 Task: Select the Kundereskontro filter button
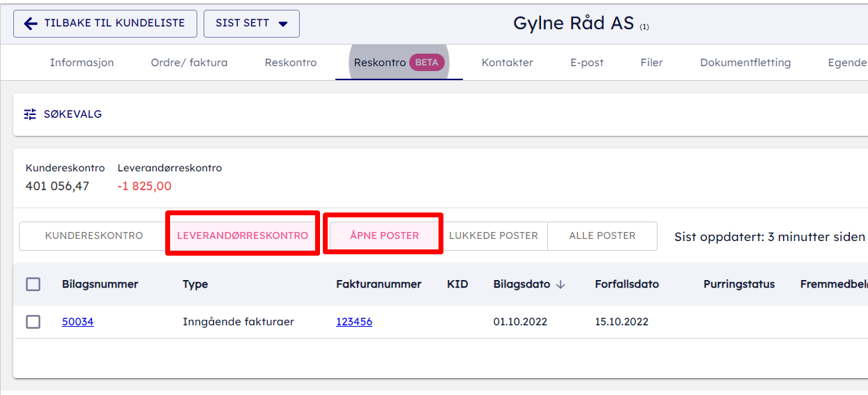[93, 236]
